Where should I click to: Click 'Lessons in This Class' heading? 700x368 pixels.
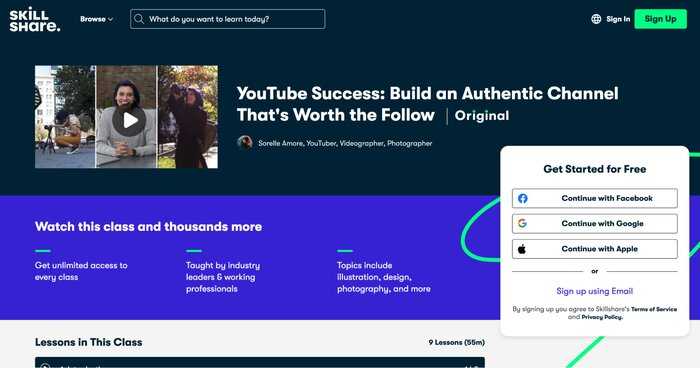point(89,343)
